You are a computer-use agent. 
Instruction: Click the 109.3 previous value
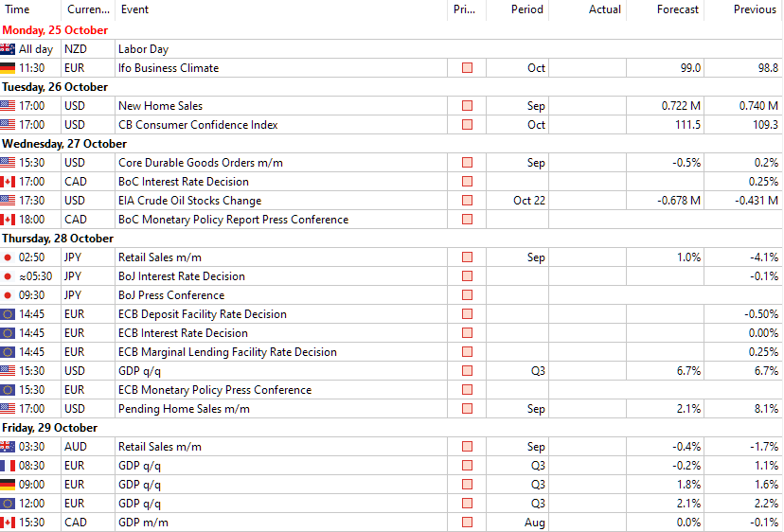765,125
